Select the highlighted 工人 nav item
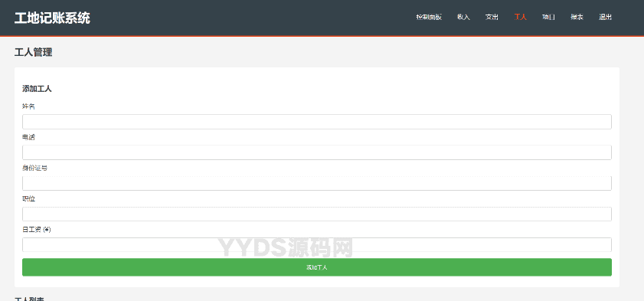 [x=520, y=17]
